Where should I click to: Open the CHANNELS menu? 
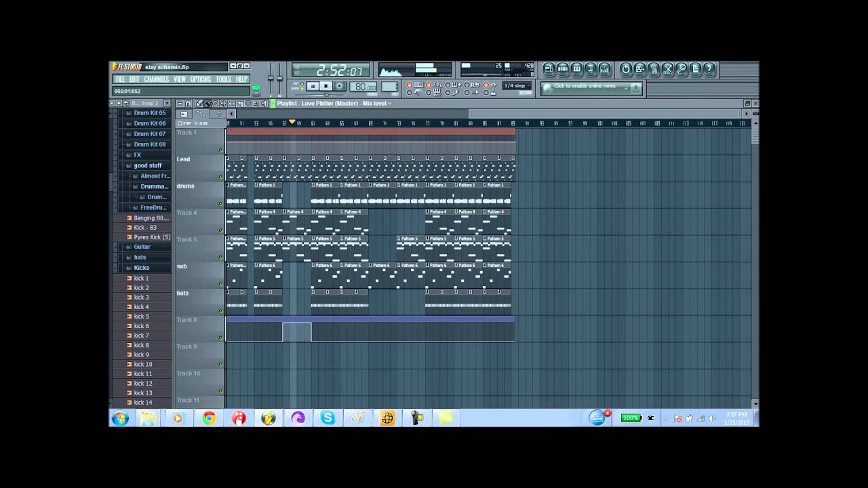[157, 79]
